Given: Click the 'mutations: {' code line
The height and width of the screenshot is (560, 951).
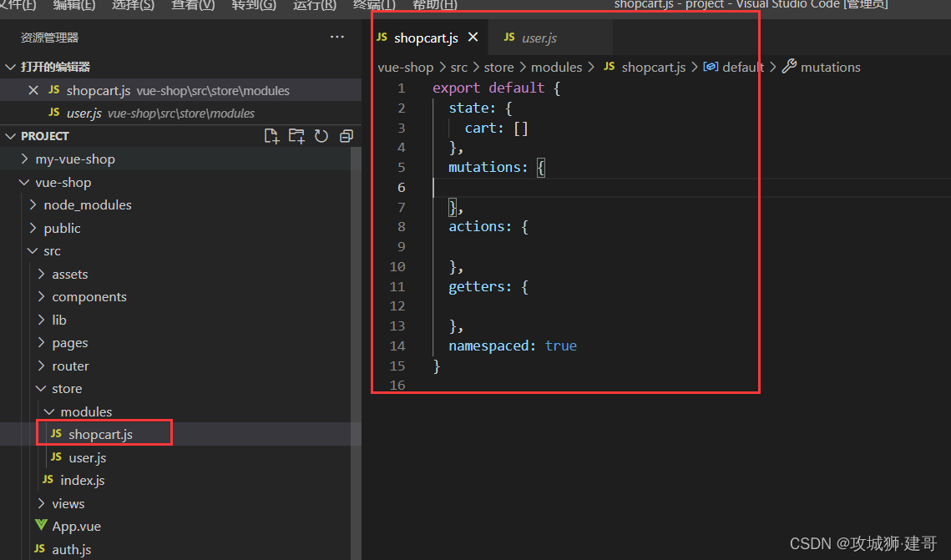Looking at the screenshot, I should [x=497, y=167].
